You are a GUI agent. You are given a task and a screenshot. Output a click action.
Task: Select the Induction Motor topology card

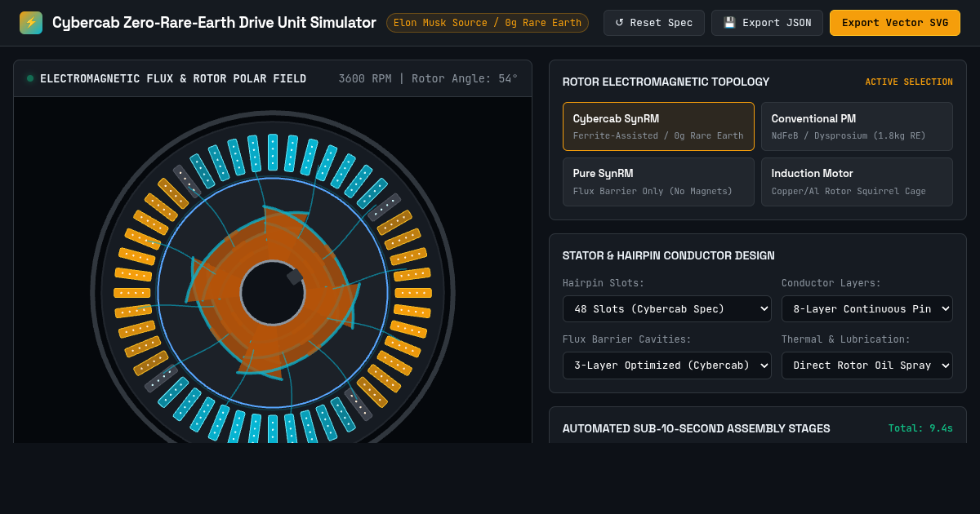tap(857, 182)
